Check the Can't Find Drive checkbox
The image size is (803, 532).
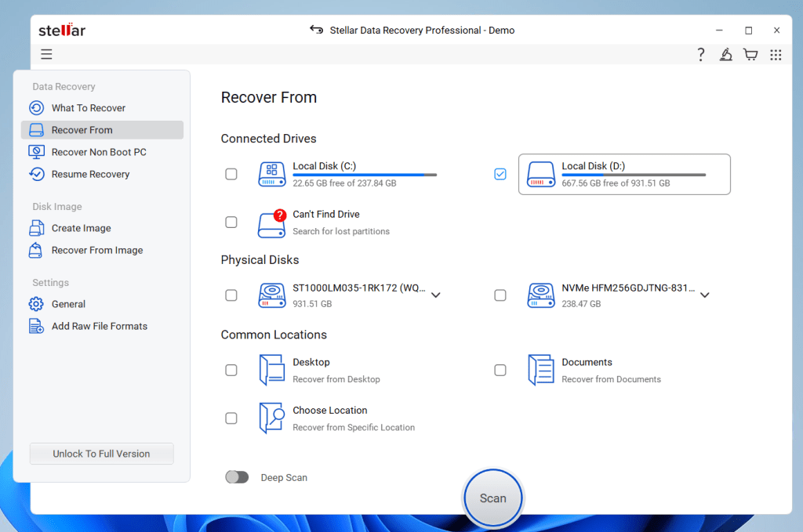231,222
